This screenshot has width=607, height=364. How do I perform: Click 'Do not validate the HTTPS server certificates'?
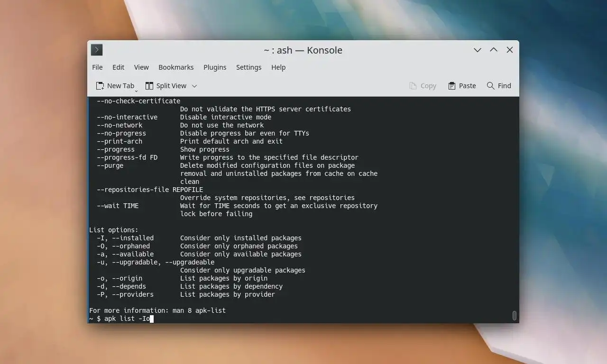(x=266, y=109)
